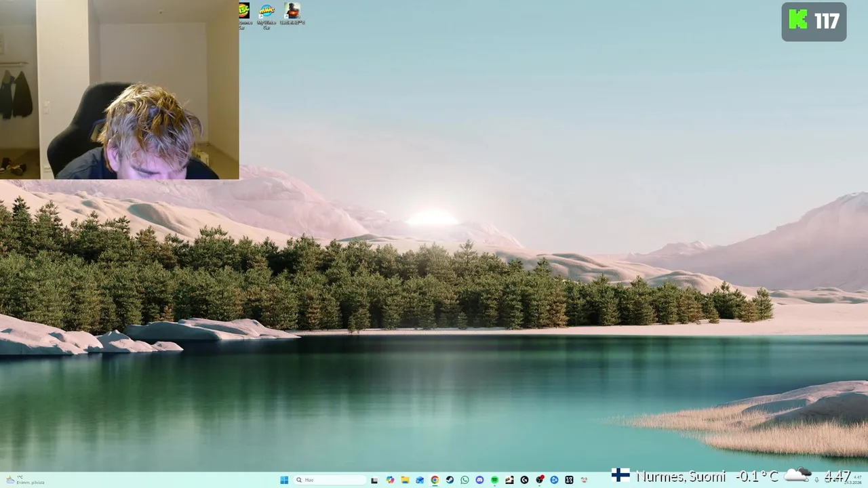868x488 pixels.
Task: Open WhatsApp from the taskbar
Action: [465, 480]
